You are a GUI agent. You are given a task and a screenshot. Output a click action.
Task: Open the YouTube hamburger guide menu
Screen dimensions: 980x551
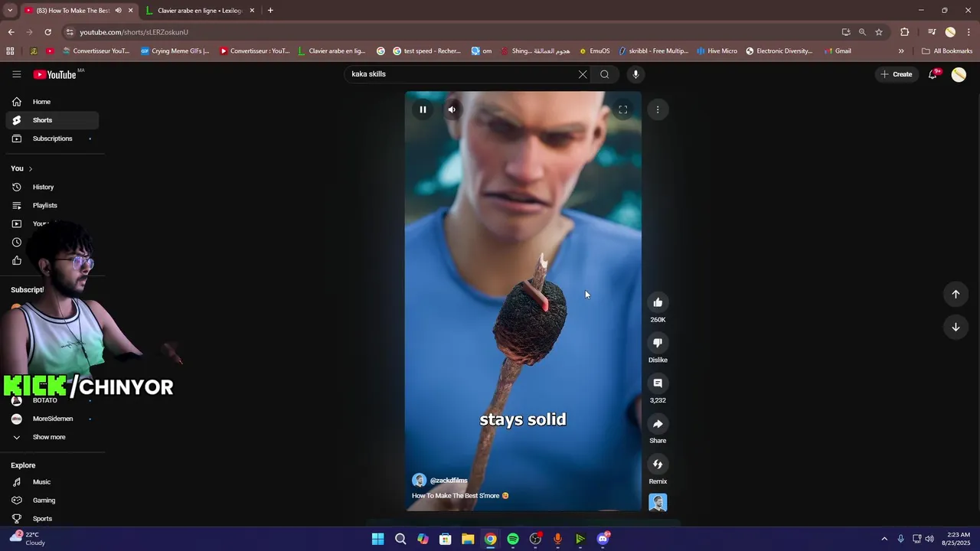click(x=16, y=74)
